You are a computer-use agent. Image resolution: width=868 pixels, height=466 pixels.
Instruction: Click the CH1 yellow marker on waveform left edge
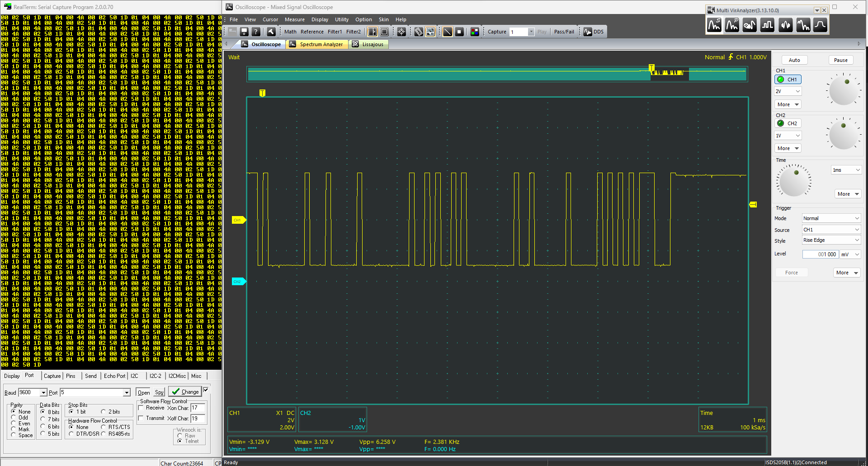(x=238, y=220)
